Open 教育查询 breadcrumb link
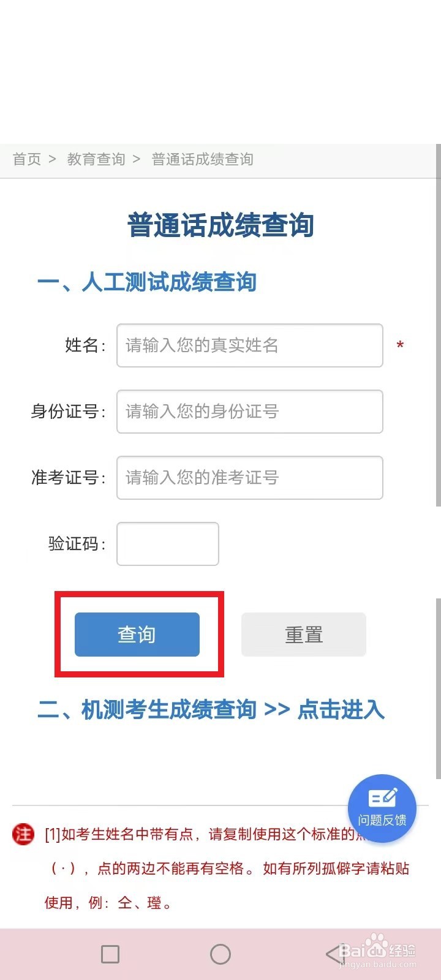This screenshot has height=980, width=441. click(x=96, y=159)
